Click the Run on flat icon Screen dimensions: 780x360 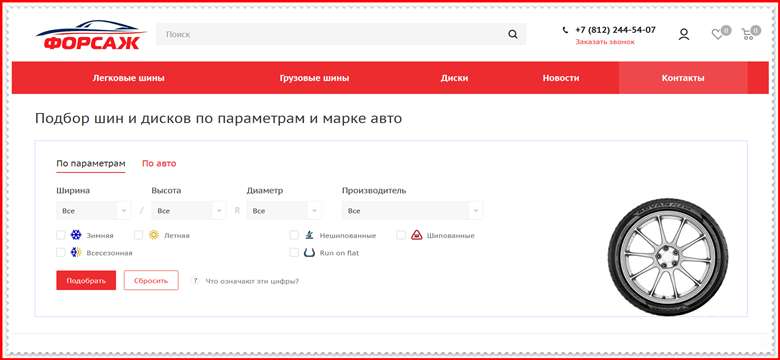tap(309, 253)
